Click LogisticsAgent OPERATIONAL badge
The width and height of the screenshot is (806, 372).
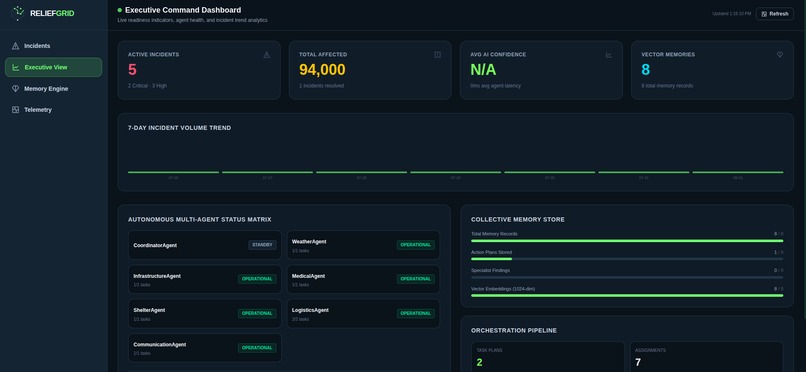(415, 313)
